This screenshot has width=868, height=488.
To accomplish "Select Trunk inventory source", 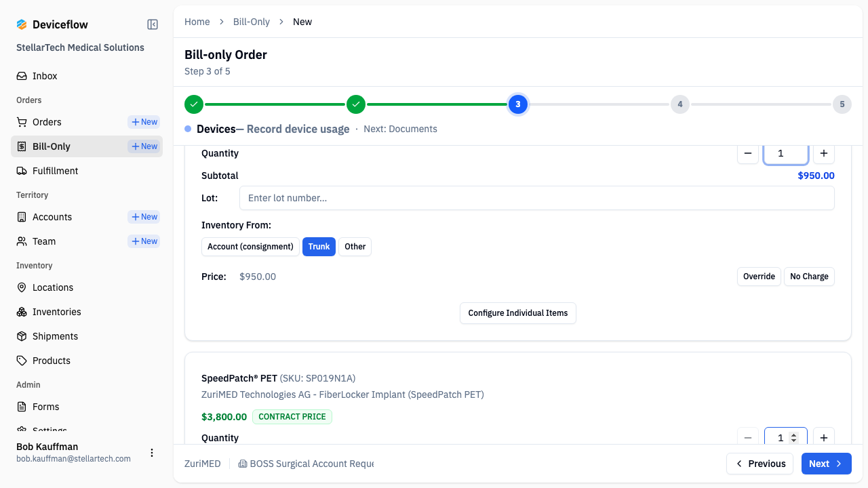I will click(319, 247).
